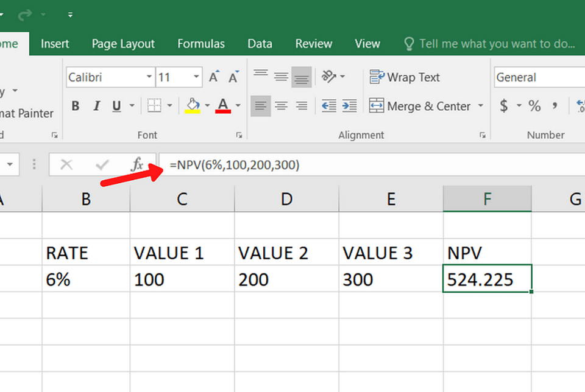
Task: Select column C header
Action: (182, 199)
